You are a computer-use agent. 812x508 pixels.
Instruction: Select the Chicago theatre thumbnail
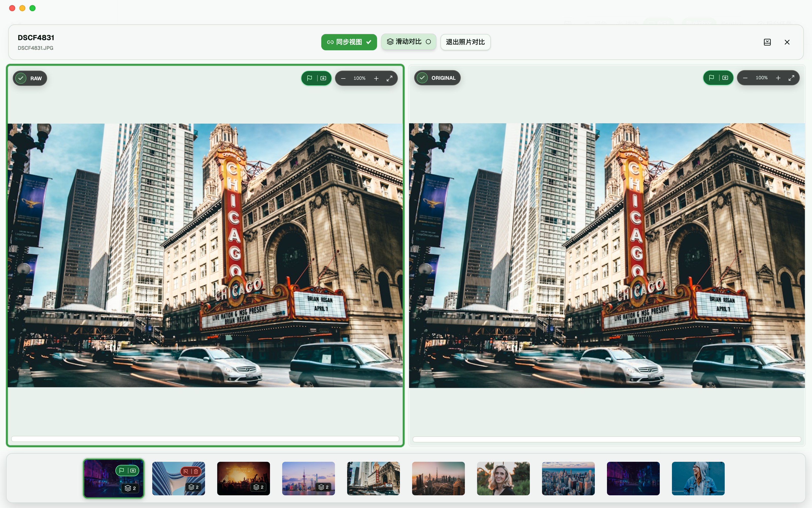(374, 478)
